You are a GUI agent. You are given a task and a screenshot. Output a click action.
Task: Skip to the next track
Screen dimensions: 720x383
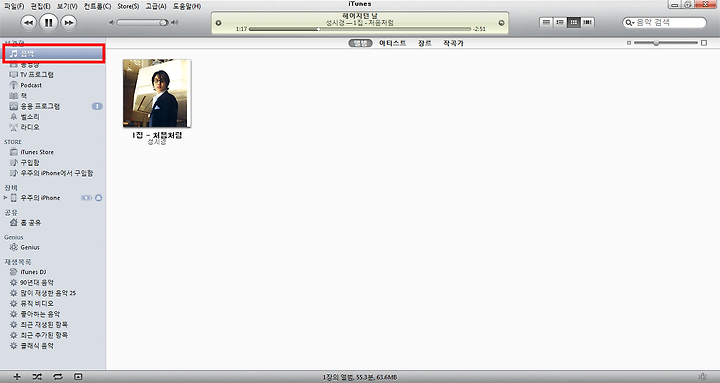pos(68,23)
